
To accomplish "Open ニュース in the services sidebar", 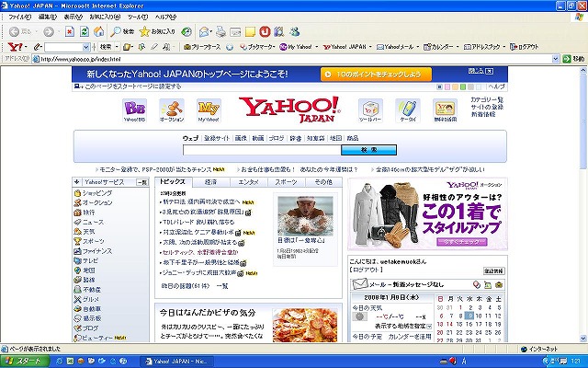I will pos(93,223).
